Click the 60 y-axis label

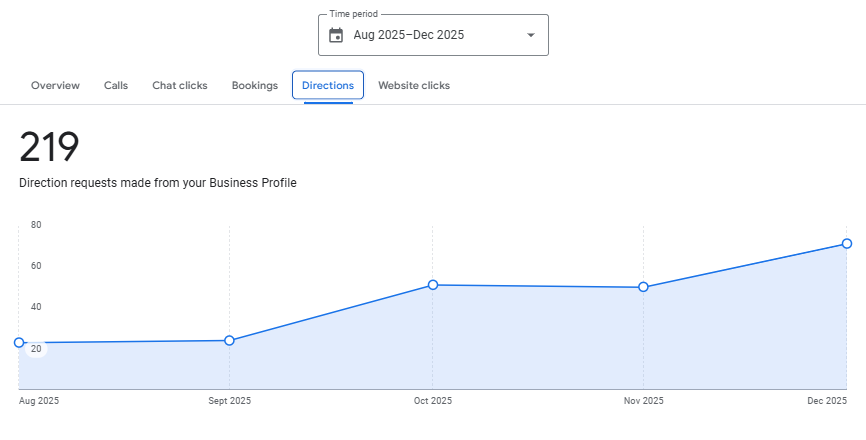click(36, 266)
